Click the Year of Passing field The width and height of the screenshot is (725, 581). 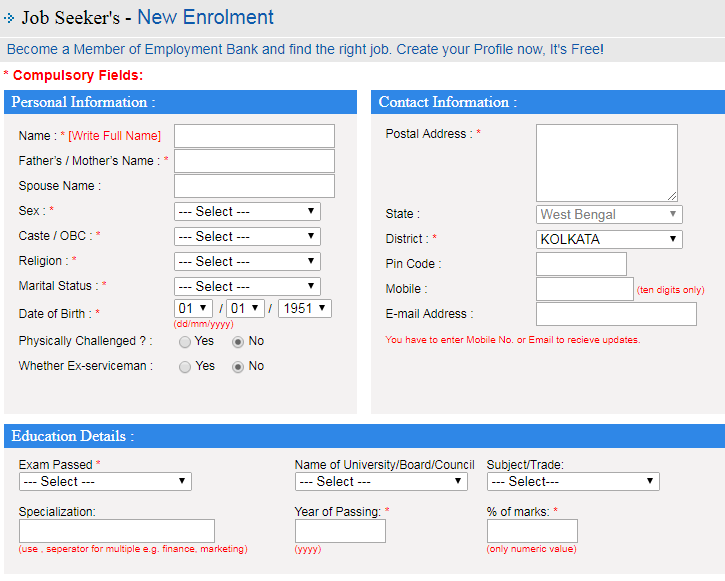coord(340,531)
